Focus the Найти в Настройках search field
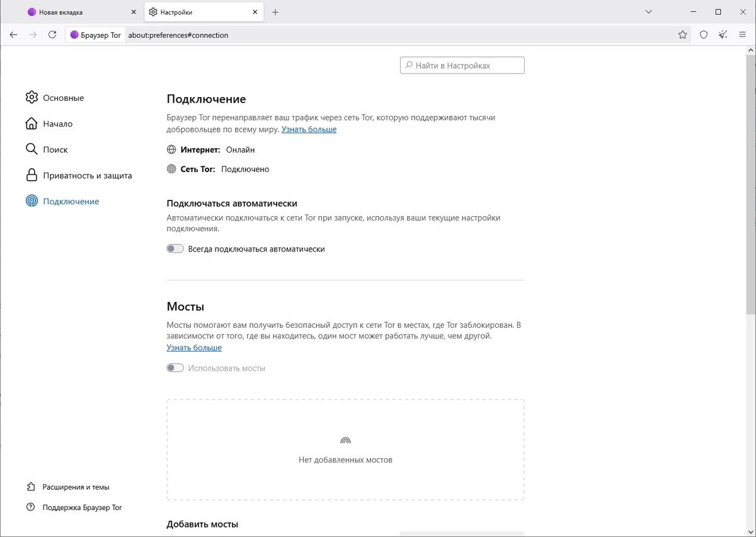 [462, 66]
